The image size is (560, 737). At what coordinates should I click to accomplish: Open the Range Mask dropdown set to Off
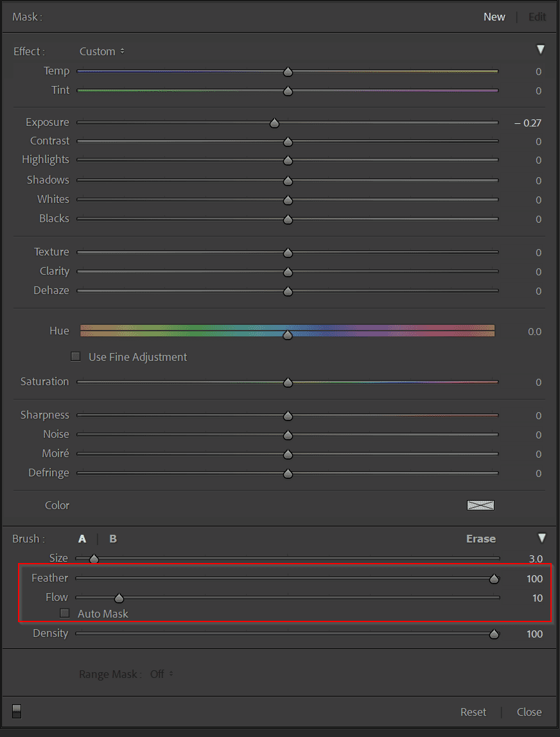pos(158,674)
